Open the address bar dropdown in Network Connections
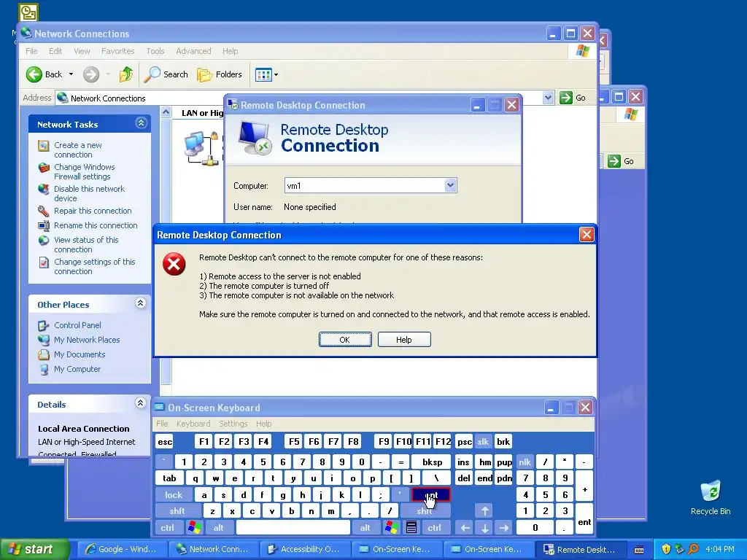The width and height of the screenshot is (747, 560). (x=549, y=98)
